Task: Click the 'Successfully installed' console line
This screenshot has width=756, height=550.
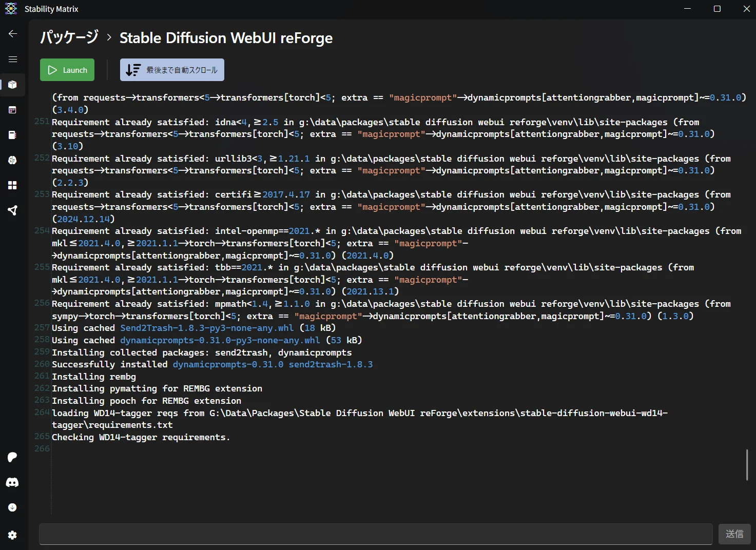Action: (x=212, y=364)
